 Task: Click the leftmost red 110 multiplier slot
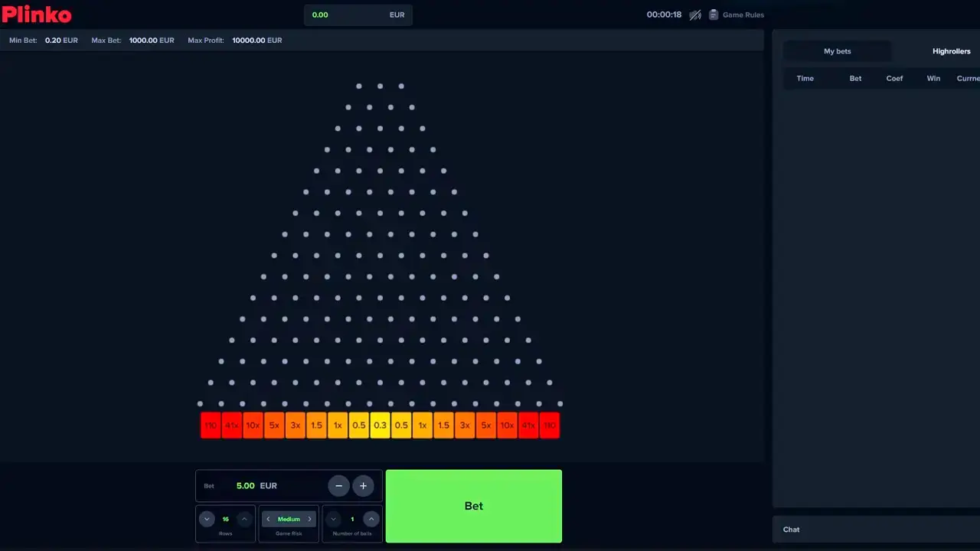211,425
